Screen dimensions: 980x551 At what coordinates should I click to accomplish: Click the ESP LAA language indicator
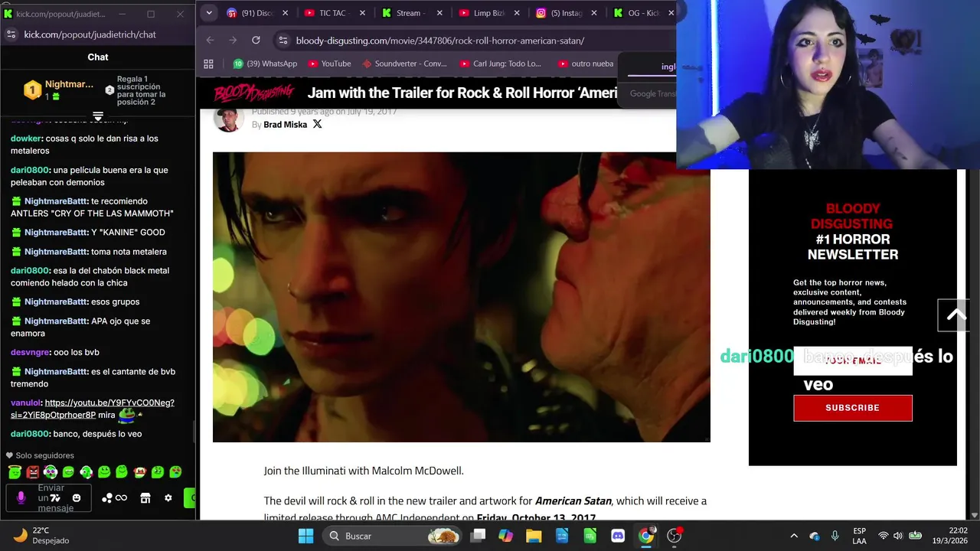click(x=860, y=536)
